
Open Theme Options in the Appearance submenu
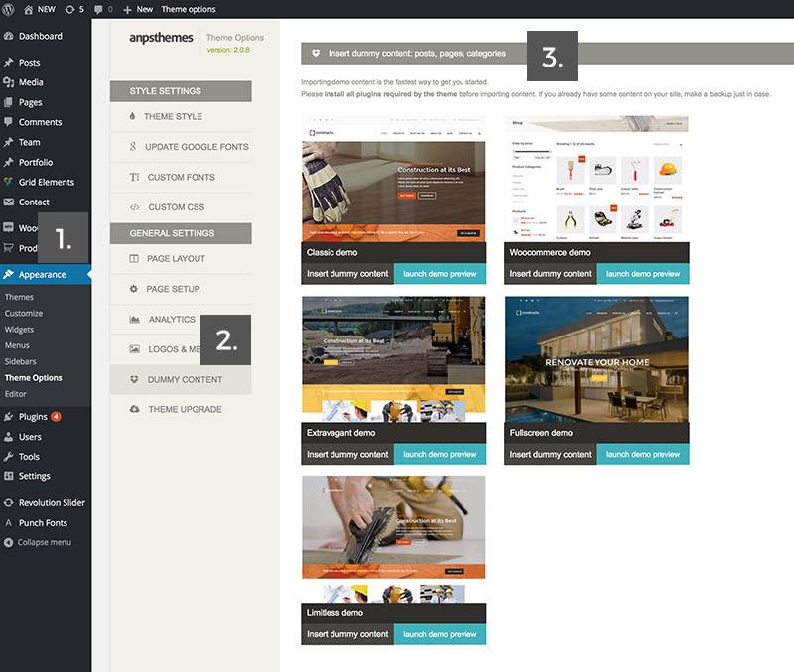click(34, 378)
